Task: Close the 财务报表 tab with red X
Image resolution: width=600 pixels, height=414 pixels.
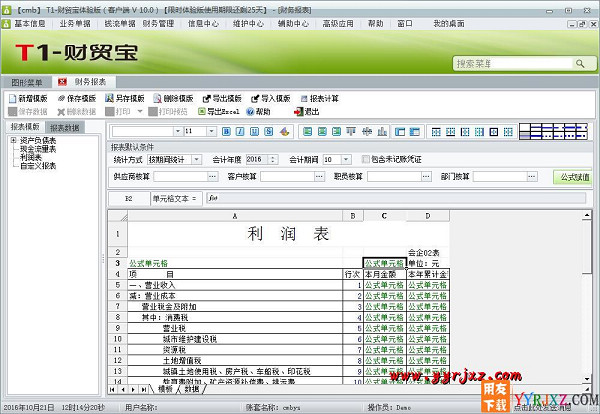Action: (x=62, y=82)
